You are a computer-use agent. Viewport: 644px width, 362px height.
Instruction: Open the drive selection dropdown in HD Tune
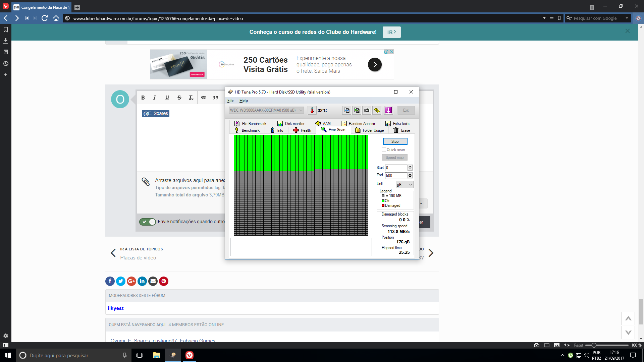tap(266, 110)
